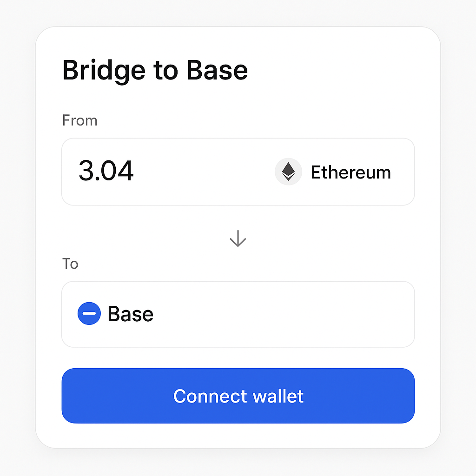
Task: Click the gray circle behind the Ethereum logo
Action: (x=288, y=172)
